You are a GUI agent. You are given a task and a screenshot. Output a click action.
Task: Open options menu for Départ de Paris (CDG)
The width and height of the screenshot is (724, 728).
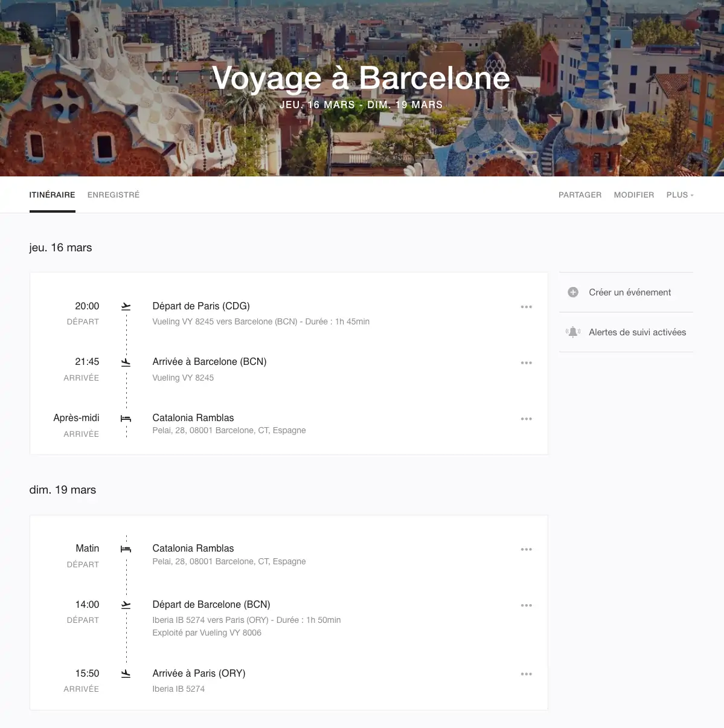tap(527, 307)
